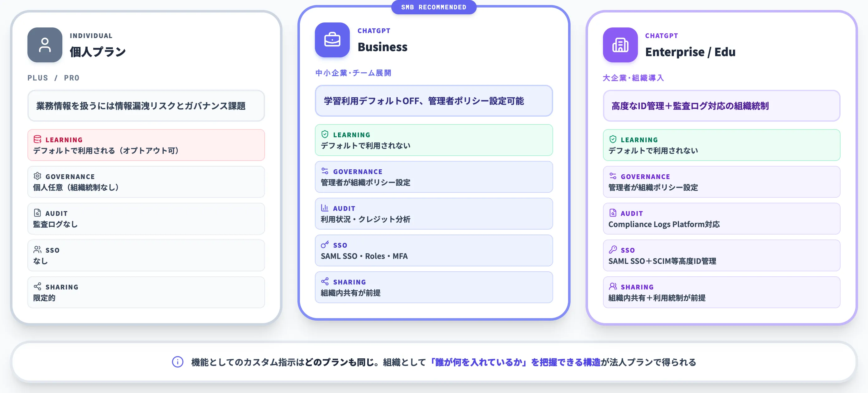Image resolution: width=868 pixels, height=393 pixels.
Task: Click the shield check icon beside LEARNING in the Enterprise plan
Action: (613, 139)
